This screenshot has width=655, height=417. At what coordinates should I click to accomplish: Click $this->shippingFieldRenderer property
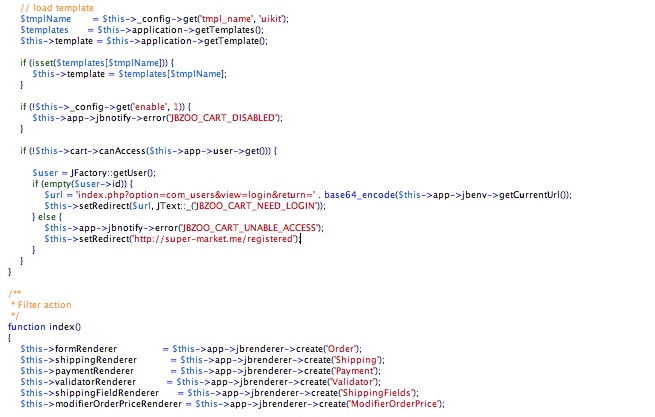click(89, 393)
